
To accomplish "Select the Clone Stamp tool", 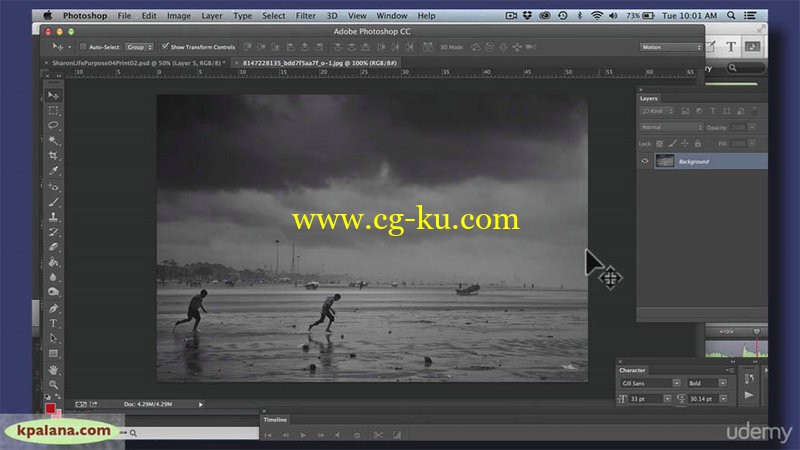I will point(53,216).
